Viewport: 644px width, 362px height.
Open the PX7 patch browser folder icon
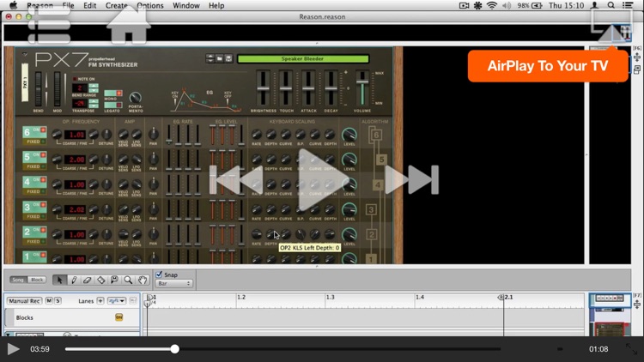[x=220, y=58]
